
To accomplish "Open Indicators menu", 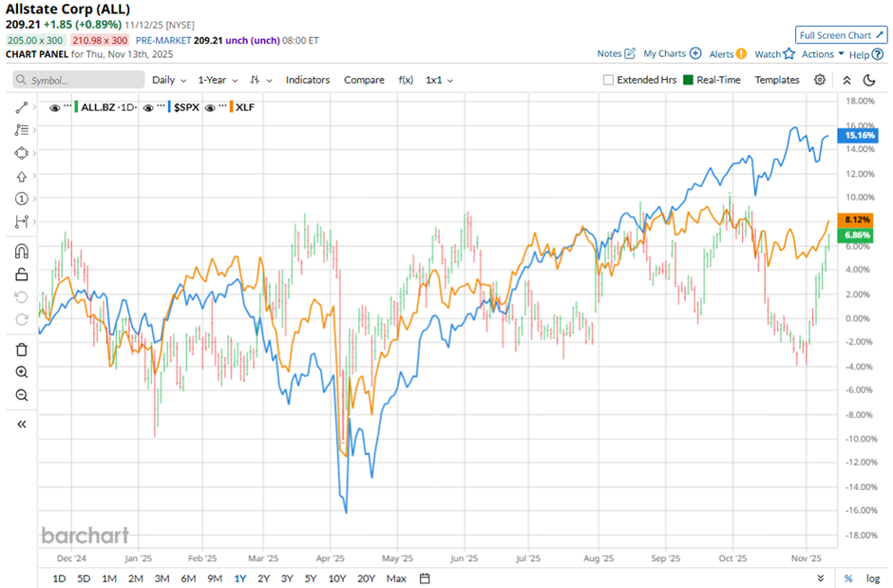I will pyautogui.click(x=308, y=80).
